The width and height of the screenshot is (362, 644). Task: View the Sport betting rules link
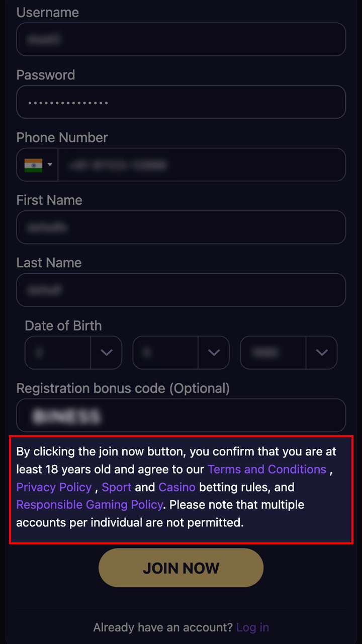pyautogui.click(x=117, y=487)
